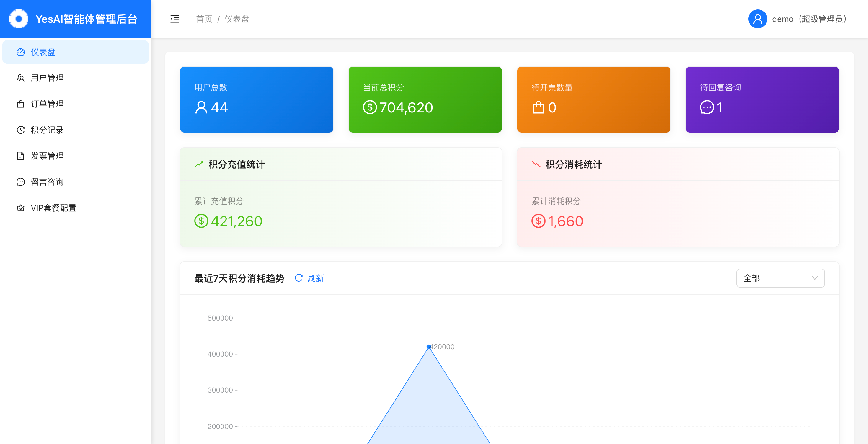The image size is (868, 444).
Task: Click the order management bag icon
Action: (21, 104)
